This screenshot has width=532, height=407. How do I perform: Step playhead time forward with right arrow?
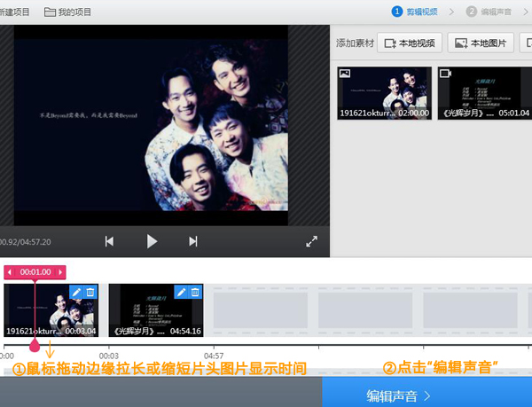[60, 272]
